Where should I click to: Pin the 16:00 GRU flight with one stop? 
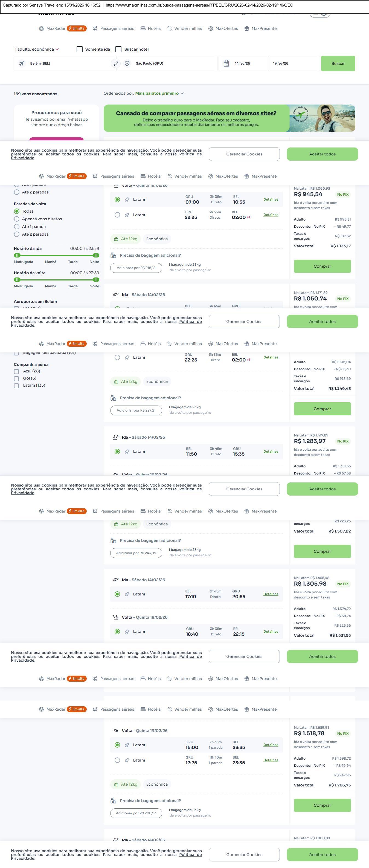coord(127,745)
